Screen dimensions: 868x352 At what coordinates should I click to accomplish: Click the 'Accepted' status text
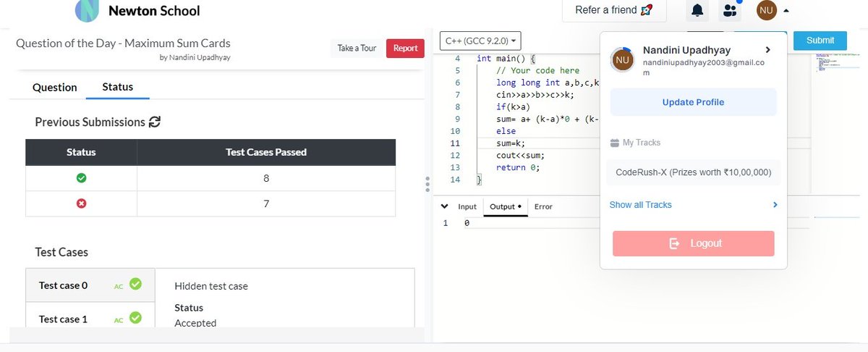point(195,322)
